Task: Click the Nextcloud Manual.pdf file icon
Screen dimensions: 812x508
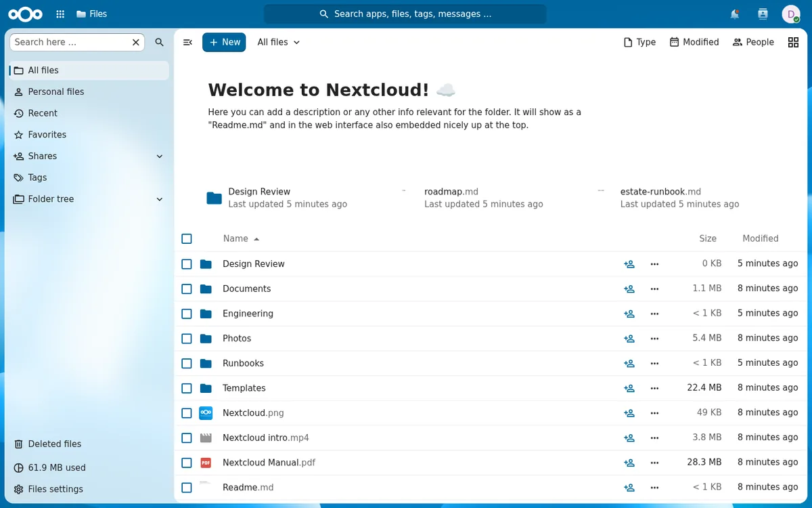Action: [x=206, y=463]
